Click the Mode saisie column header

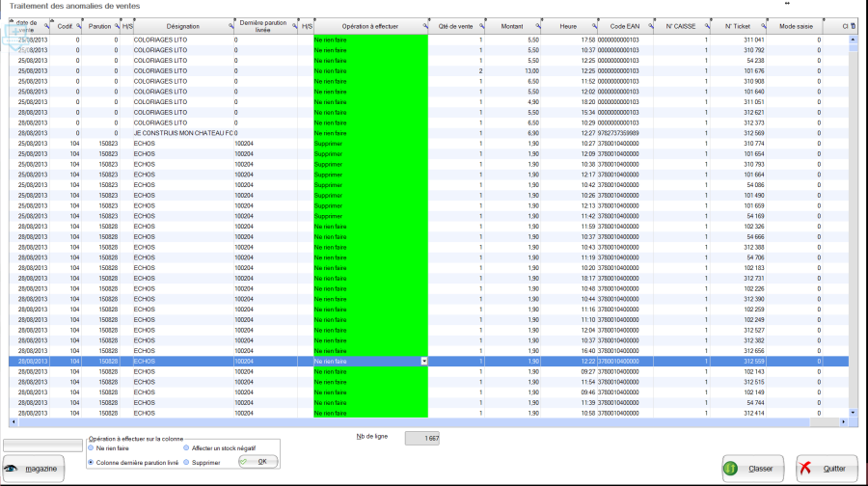(800, 26)
